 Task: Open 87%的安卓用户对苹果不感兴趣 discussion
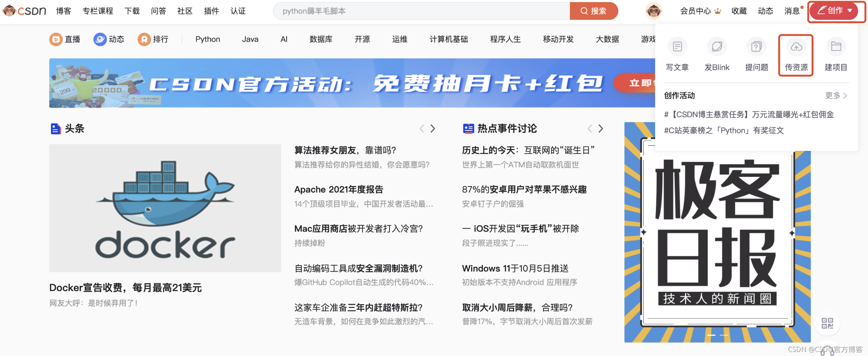coord(524,189)
